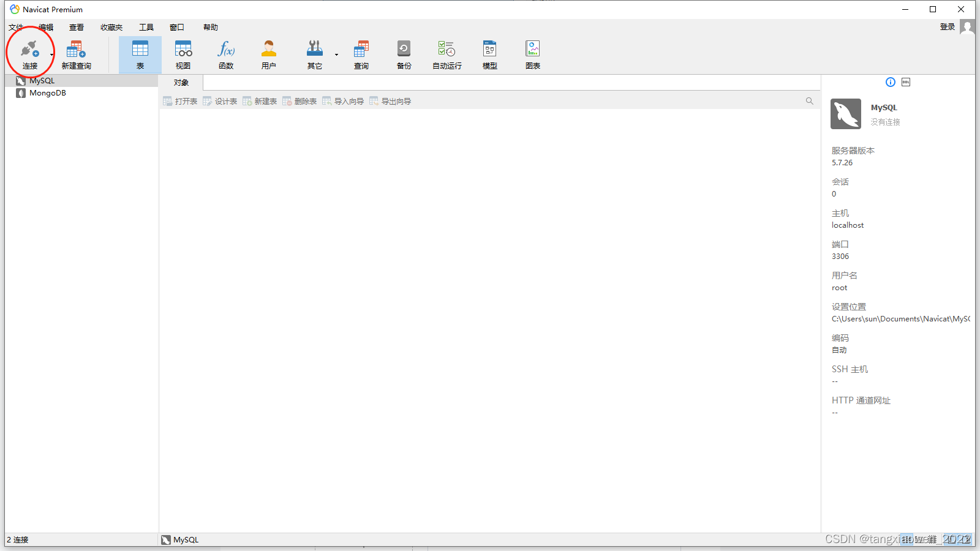Open the 查看 menu
Viewport: 980px width, 551px height.
coord(77,28)
